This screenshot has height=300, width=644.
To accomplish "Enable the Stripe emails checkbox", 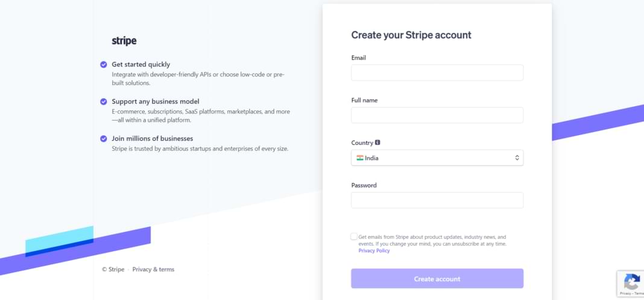I will [354, 236].
